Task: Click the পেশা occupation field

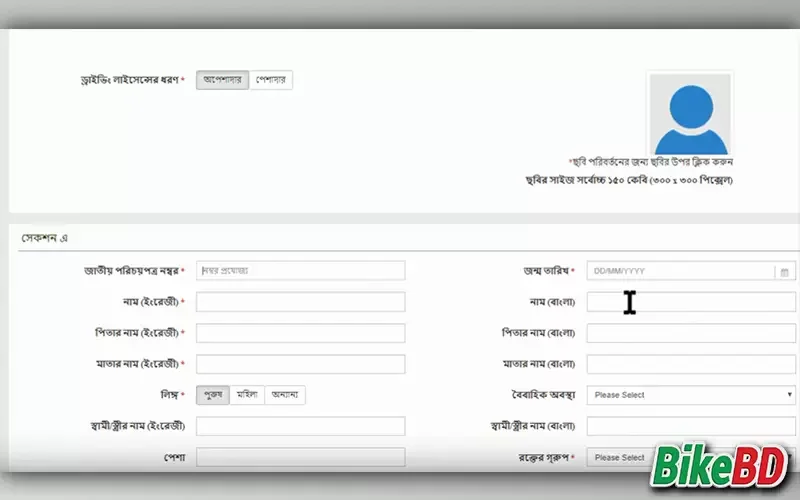Action: coord(300,457)
